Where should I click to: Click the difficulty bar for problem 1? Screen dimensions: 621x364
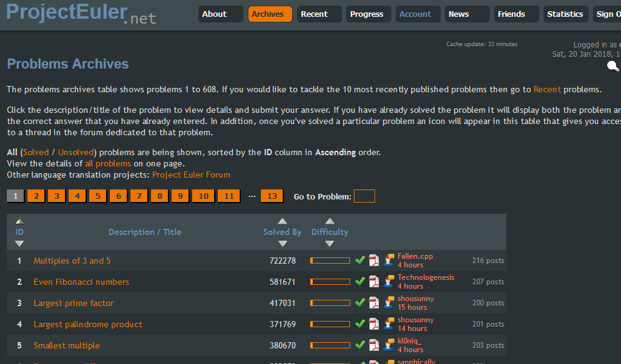pyautogui.click(x=330, y=261)
